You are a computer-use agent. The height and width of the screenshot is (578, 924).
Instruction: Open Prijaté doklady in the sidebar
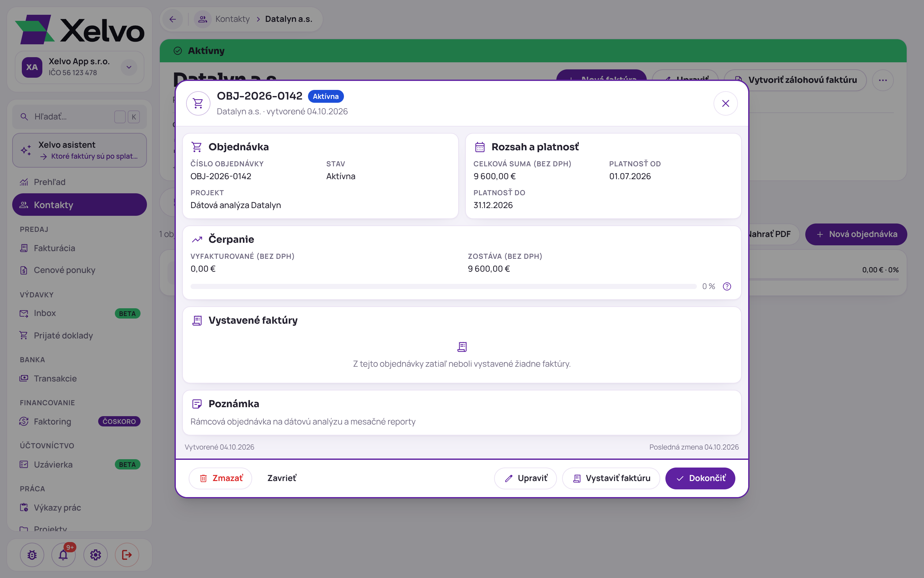[80, 335]
